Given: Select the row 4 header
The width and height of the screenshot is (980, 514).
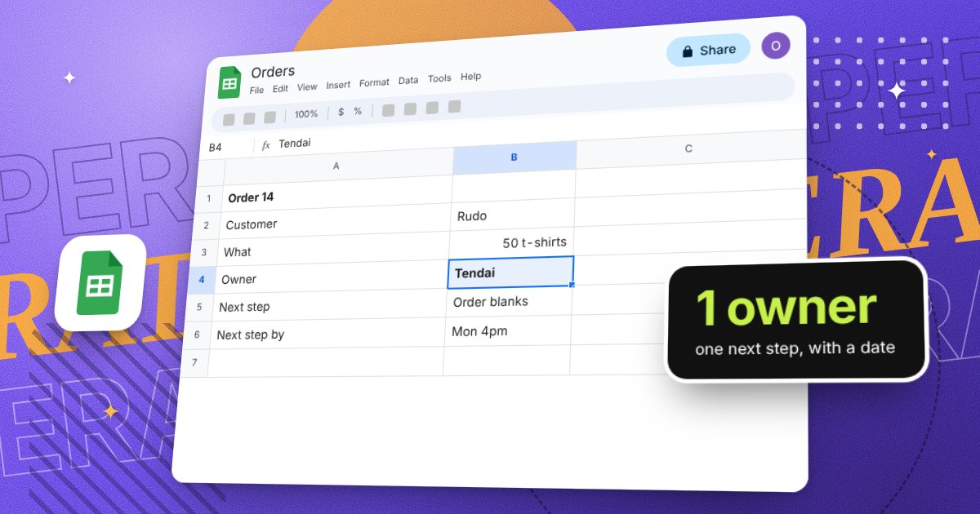Looking at the screenshot, I should click(202, 280).
